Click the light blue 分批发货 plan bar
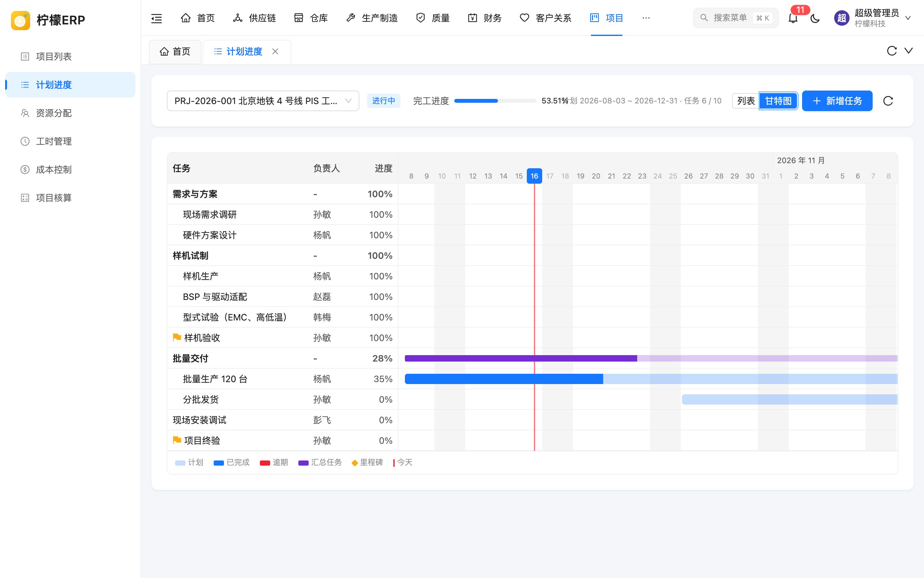The height and width of the screenshot is (578, 924). (x=790, y=399)
